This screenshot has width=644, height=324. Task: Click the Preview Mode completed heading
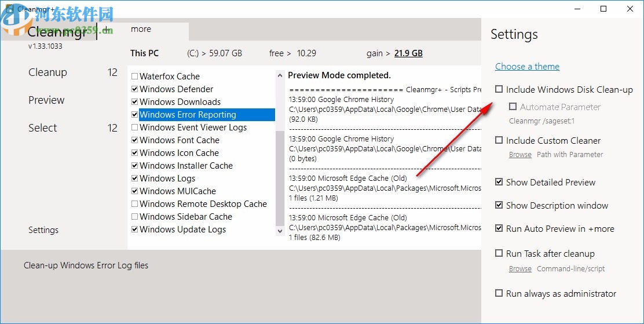[339, 75]
